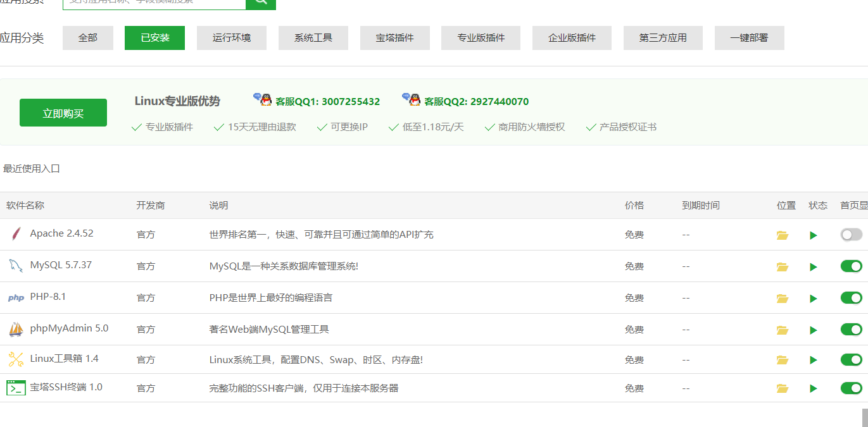The height and width of the screenshot is (427, 868).
Task: Click the 到期时间 column header
Action: 701,206
